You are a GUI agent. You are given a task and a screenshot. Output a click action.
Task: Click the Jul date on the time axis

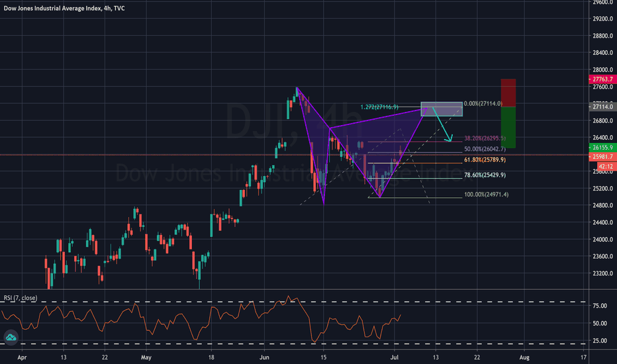click(395, 357)
